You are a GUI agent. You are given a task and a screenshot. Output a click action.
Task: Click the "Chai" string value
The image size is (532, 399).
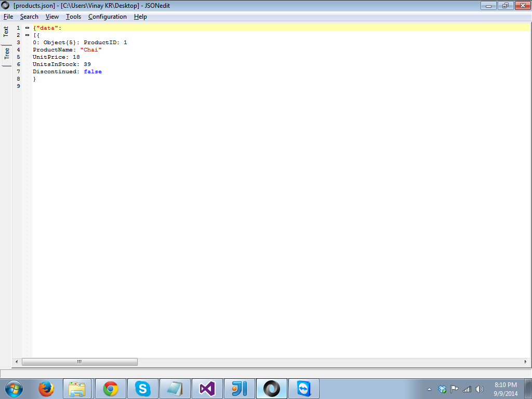(91, 50)
